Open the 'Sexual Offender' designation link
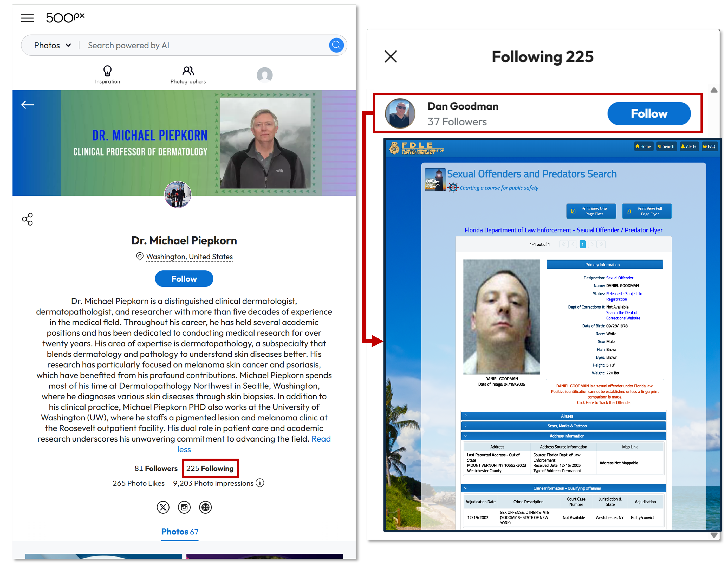Screen dimensions: 728x563 click(619, 278)
